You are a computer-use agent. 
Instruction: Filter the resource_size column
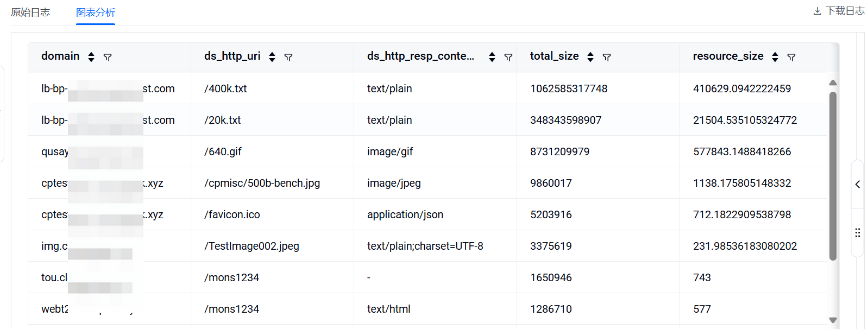tap(791, 57)
